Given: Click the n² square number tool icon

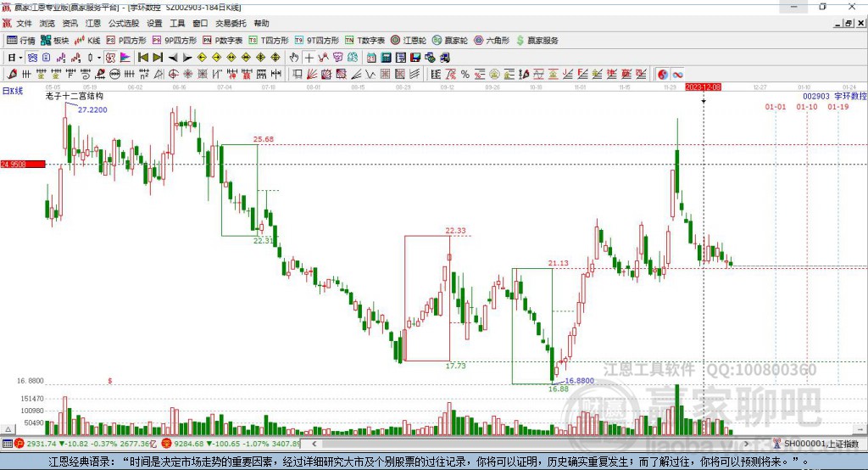Looking at the screenshot, I should tap(144, 75).
